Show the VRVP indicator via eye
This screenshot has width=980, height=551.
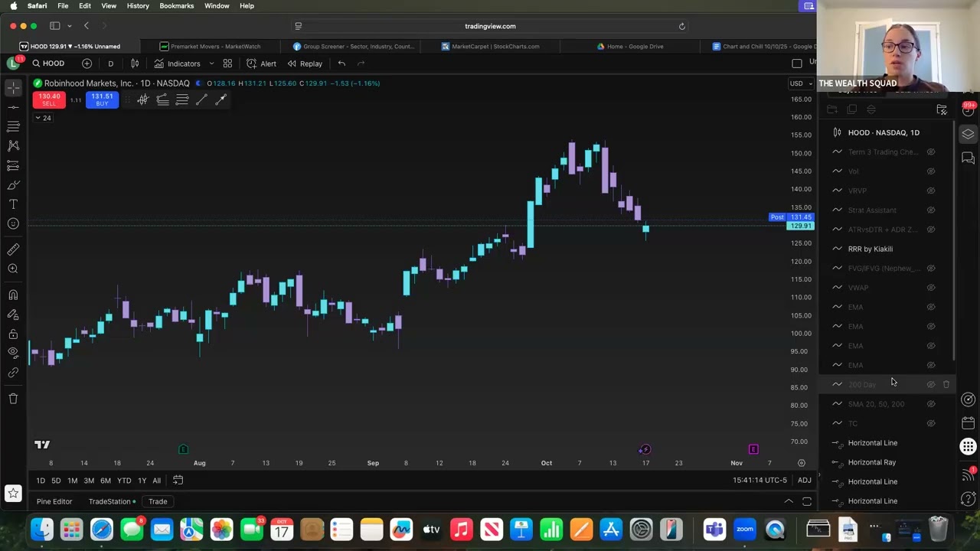point(931,191)
